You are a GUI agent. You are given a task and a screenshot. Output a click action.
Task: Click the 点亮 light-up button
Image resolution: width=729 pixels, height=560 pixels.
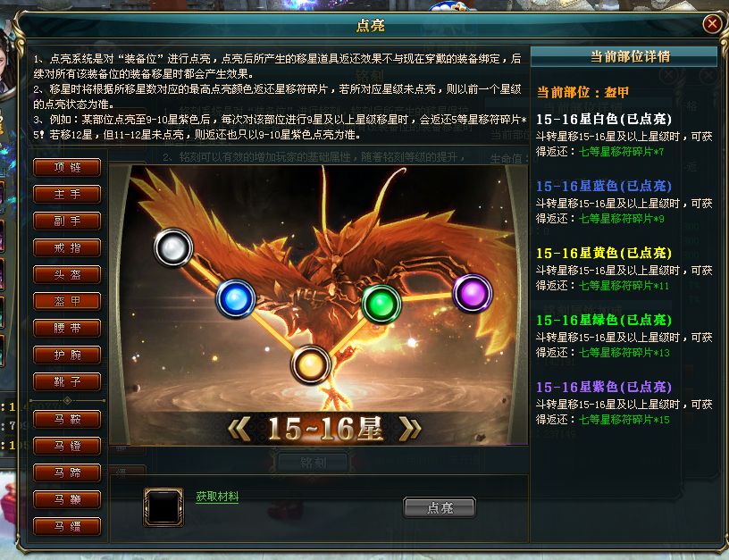coord(440,507)
